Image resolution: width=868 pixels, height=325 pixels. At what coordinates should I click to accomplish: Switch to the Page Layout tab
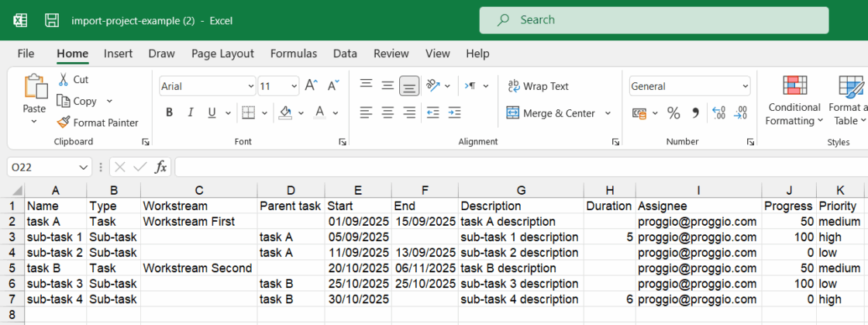(x=222, y=54)
